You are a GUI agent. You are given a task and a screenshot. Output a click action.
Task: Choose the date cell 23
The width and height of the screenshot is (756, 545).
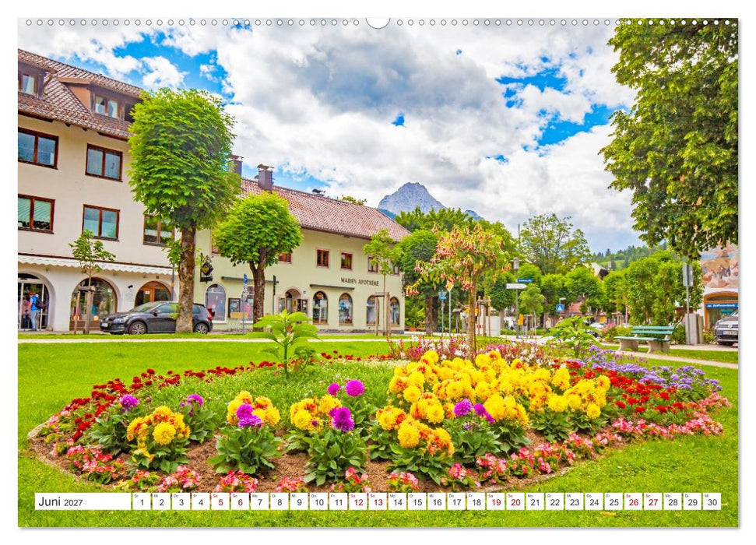(x=575, y=501)
